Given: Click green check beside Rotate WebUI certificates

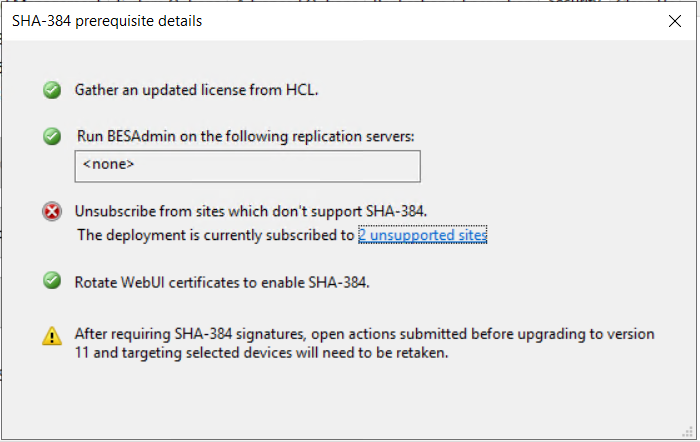Looking at the screenshot, I should tap(52, 281).
